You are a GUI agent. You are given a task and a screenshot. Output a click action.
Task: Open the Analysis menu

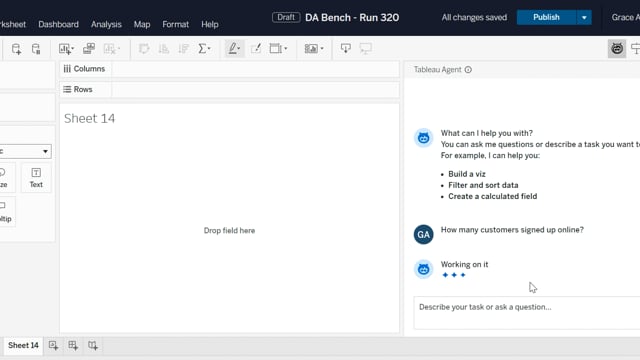pyautogui.click(x=106, y=24)
